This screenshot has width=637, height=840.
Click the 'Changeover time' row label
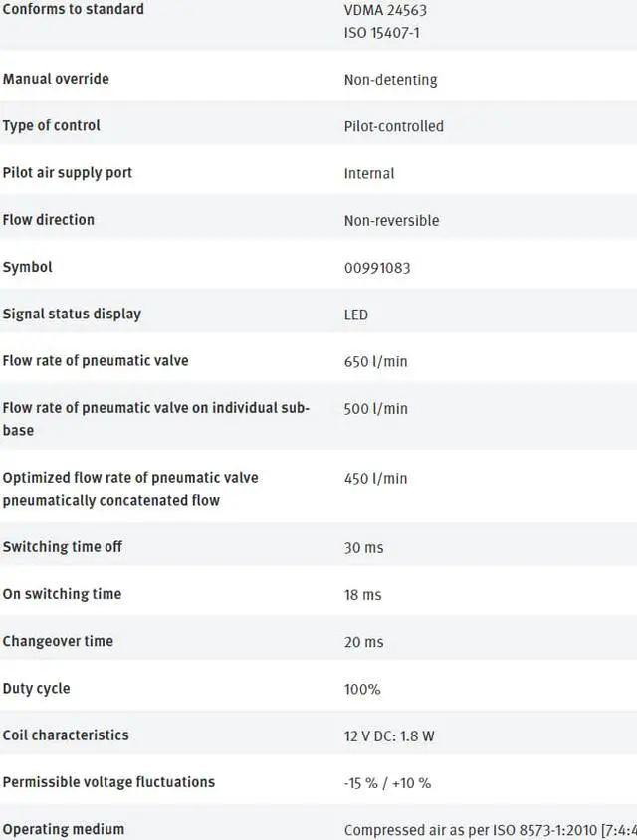coord(58,642)
